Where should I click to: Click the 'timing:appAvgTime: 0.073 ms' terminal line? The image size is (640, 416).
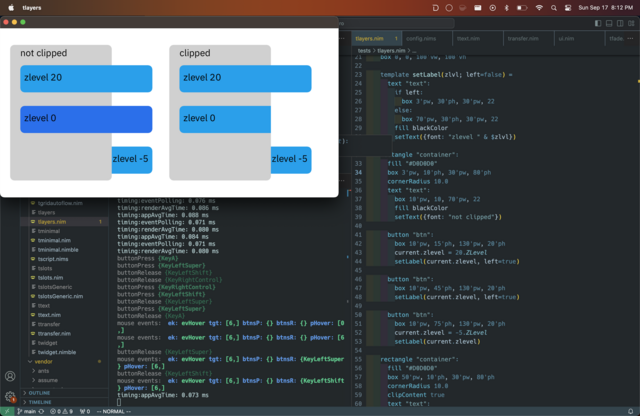[163, 395]
